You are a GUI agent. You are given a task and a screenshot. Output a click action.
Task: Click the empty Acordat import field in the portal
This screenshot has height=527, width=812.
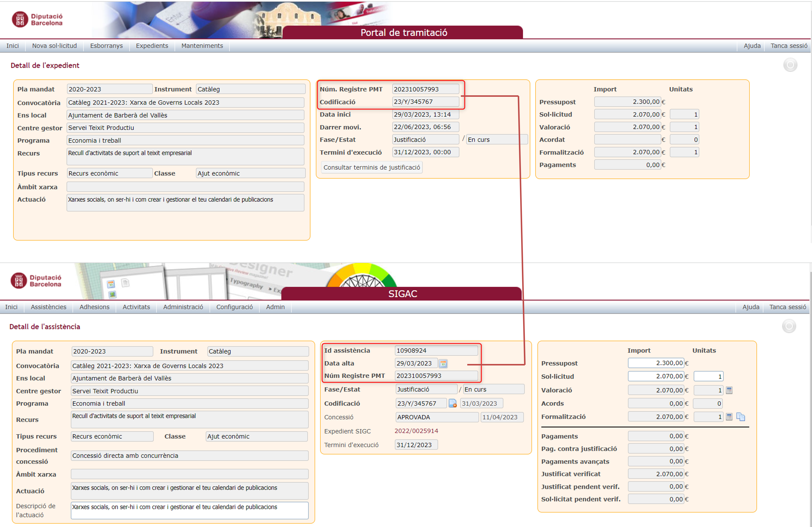(627, 140)
